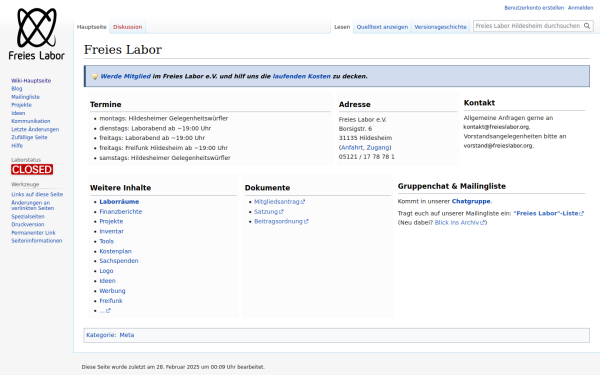Click the Werde Mitglied link

126,77
